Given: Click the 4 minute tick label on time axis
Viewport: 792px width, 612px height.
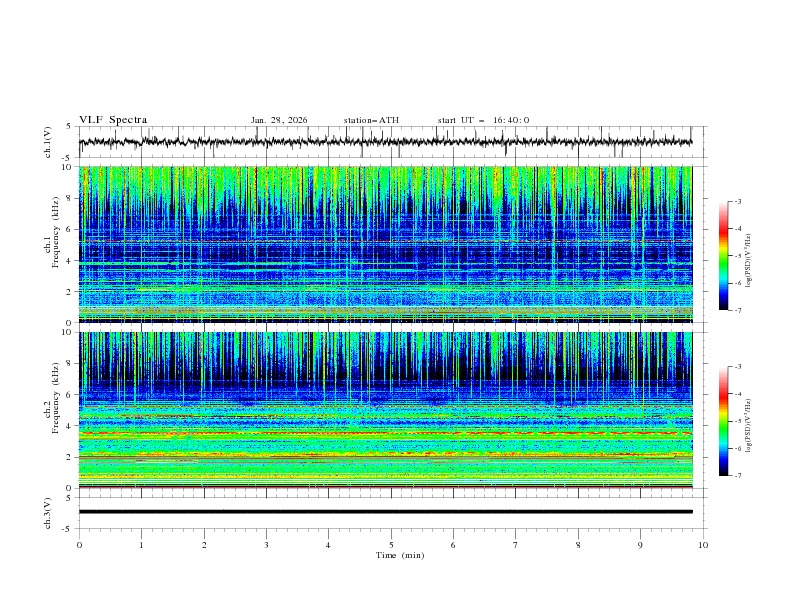Looking at the screenshot, I should point(328,545).
